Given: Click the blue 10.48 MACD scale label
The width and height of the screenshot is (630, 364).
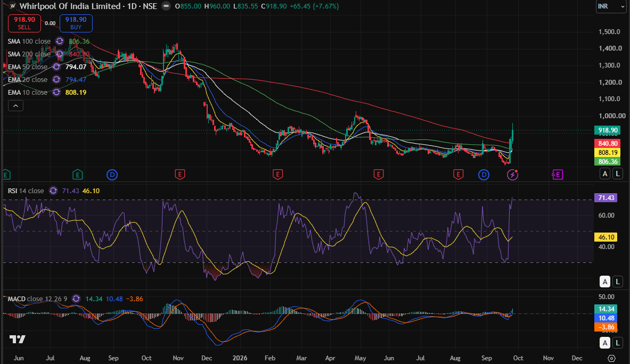Looking at the screenshot, I should tap(606, 318).
